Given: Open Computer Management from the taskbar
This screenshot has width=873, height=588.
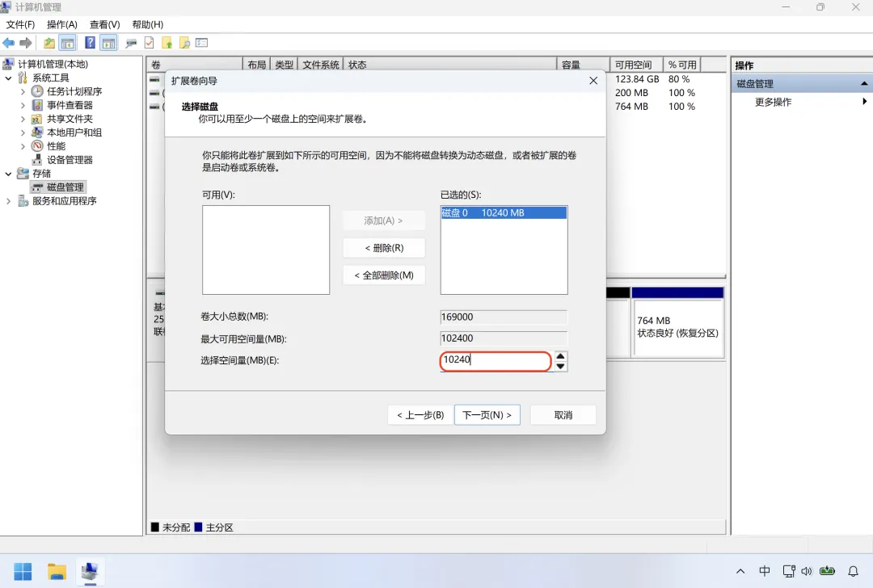Looking at the screenshot, I should [90, 572].
